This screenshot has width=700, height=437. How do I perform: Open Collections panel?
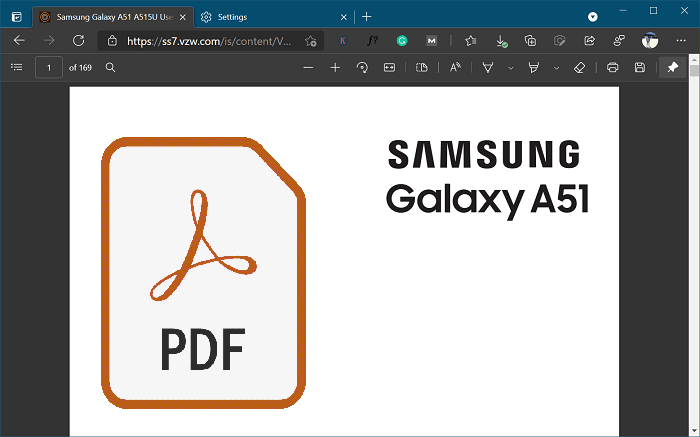(530, 41)
